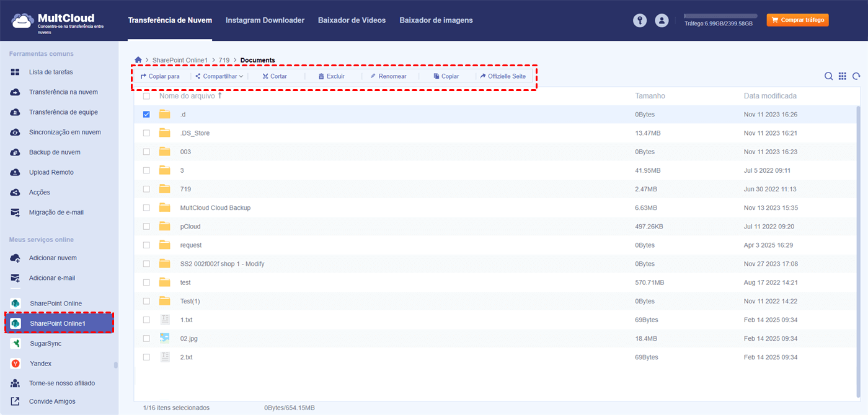Open the folder named 3
The width and height of the screenshot is (868, 415).
tap(182, 170)
